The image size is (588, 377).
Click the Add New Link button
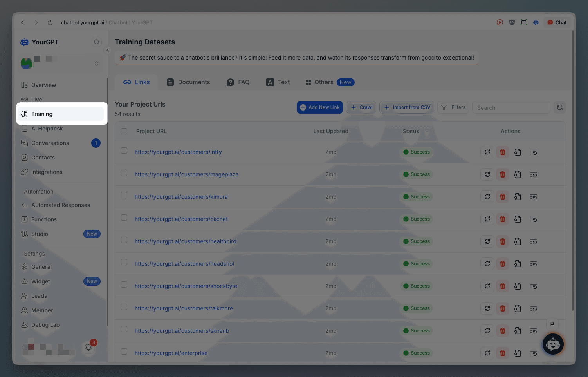click(x=319, y=107)
